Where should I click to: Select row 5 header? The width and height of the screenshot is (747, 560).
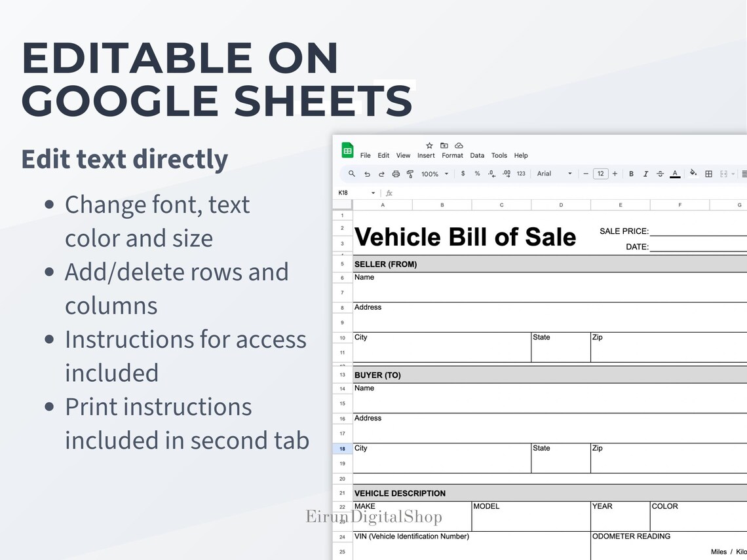tap(342, 264)
